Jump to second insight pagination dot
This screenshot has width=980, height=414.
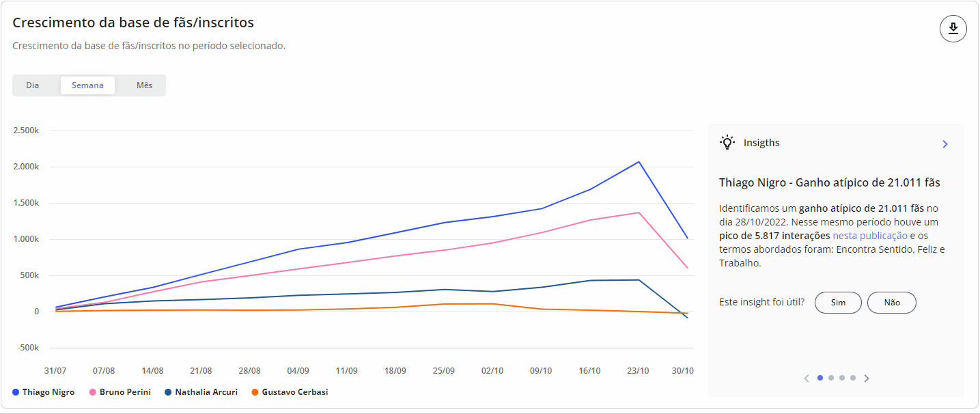pyautogui.click(x=831, y=378)
